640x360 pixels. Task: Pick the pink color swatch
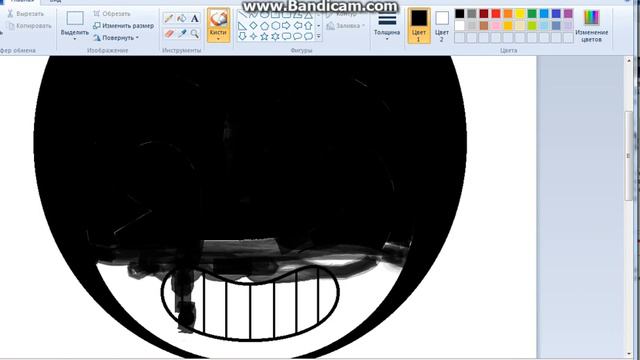[x=496, y=26]
